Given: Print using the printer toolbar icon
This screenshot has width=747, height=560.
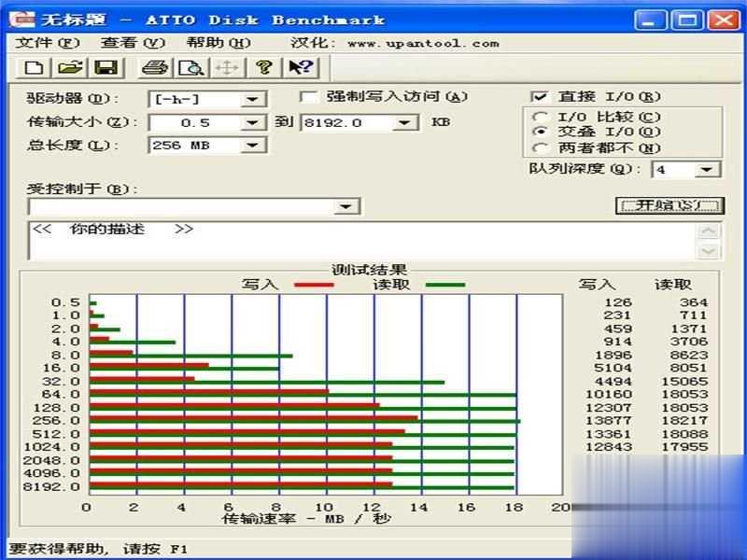Looking at the screenshot, I should 155,67.
